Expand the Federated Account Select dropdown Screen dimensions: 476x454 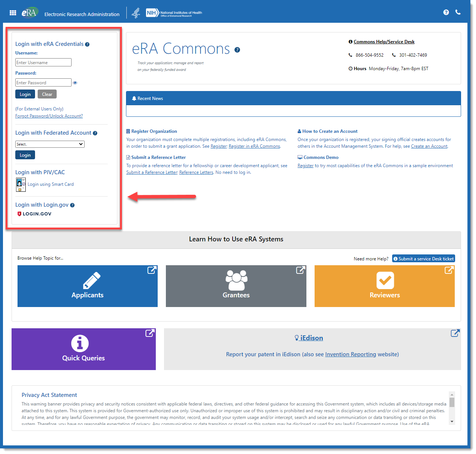[x=50, y=144]
